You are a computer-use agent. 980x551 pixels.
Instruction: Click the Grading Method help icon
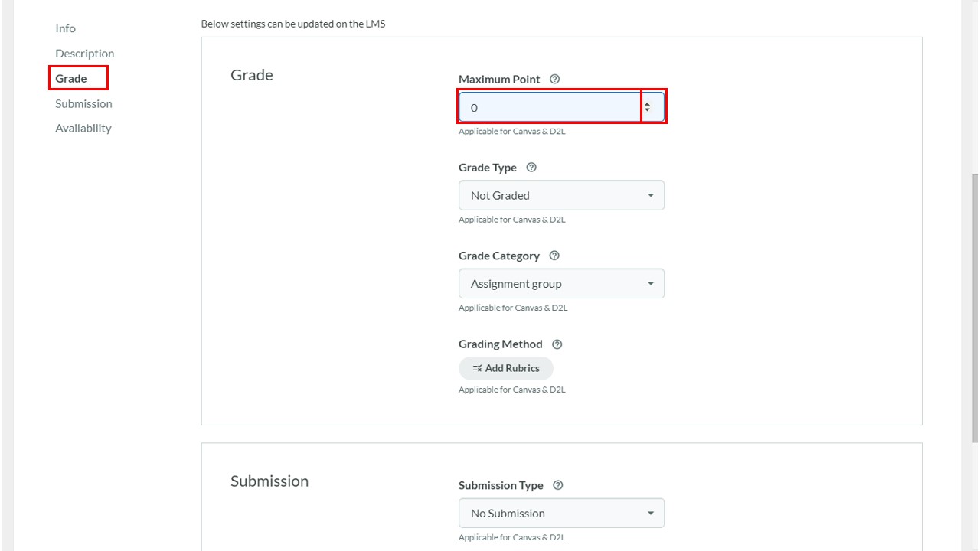click(557, 344)
